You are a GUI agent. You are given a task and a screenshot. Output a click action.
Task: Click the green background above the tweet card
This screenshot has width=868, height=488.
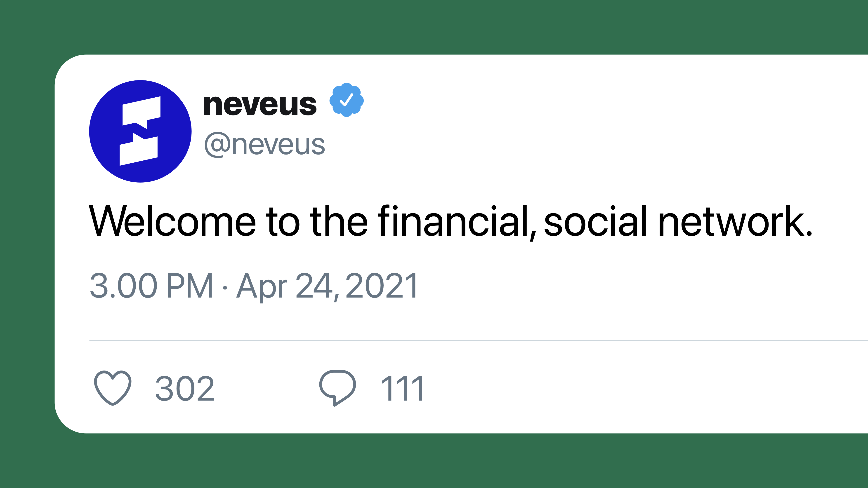pyautogui.click(x=434, y=27)
